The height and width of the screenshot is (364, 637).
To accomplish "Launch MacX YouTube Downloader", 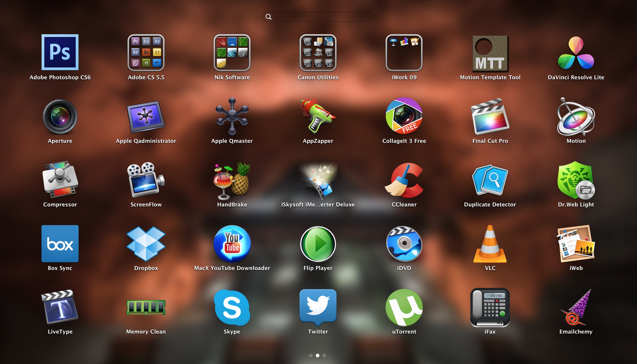I will pyautogui.click(x=232, y=244).
